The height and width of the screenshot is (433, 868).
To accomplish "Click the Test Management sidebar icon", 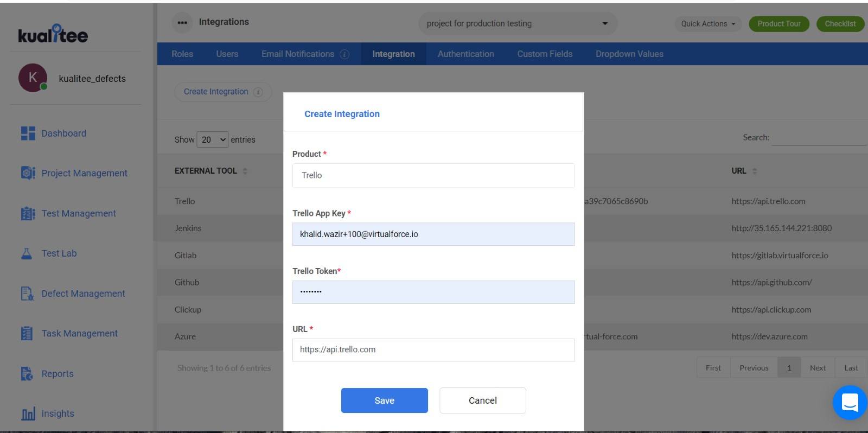I will click(28, 213).
